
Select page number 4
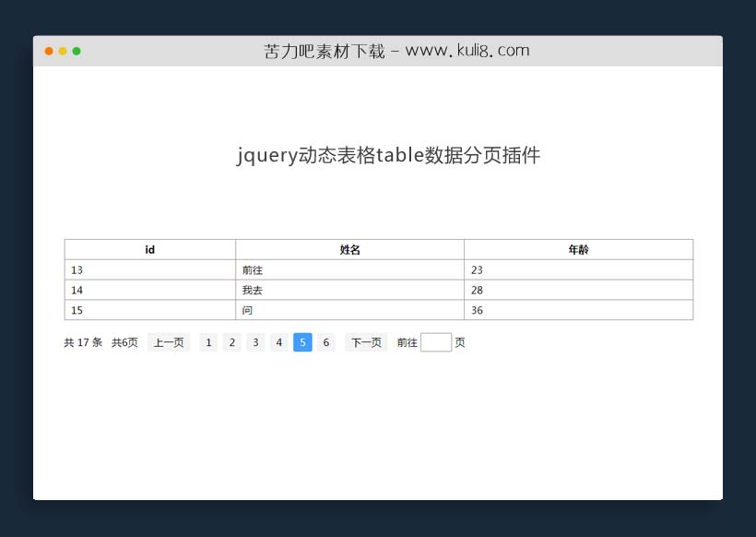click(278, 342)
